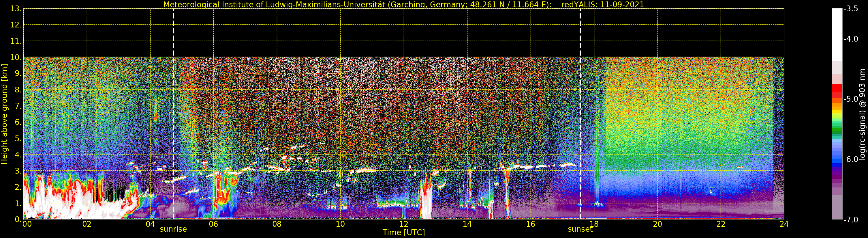Click the '7.' tick on the height axis
The image size is (868, 238).
[18, 106]
